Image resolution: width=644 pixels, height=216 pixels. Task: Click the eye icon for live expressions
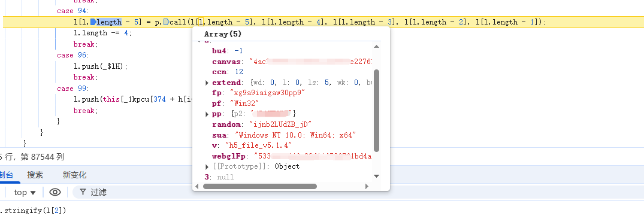pos(55,192)
